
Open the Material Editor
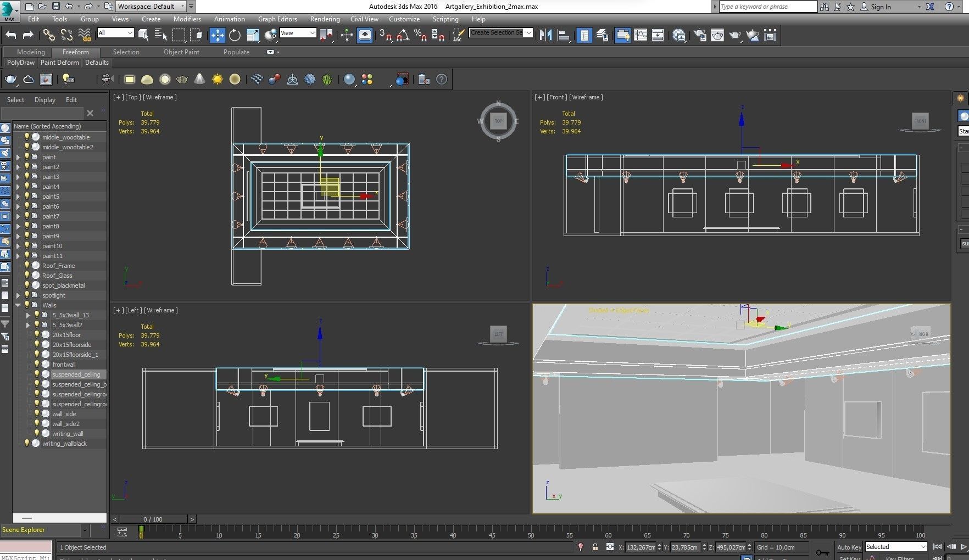(x=680, y=35)
